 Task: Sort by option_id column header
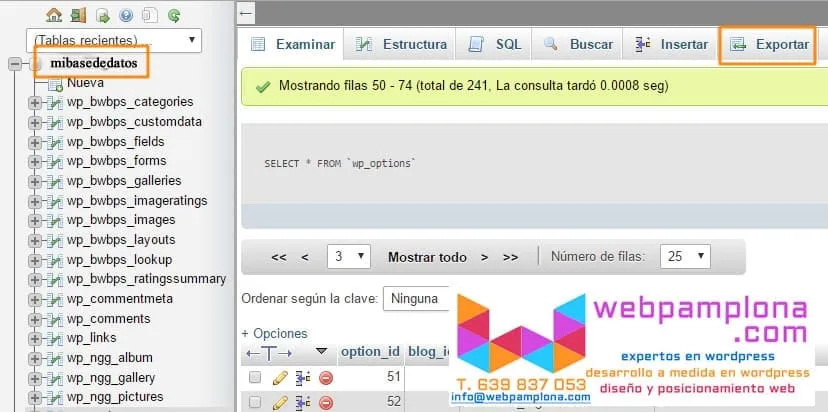pos(370,352)
